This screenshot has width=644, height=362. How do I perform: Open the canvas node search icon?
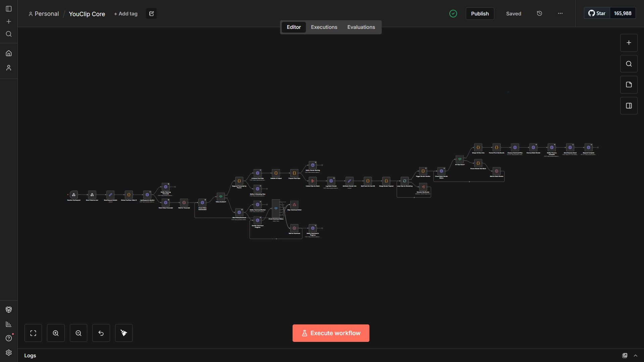coord(629,64)
